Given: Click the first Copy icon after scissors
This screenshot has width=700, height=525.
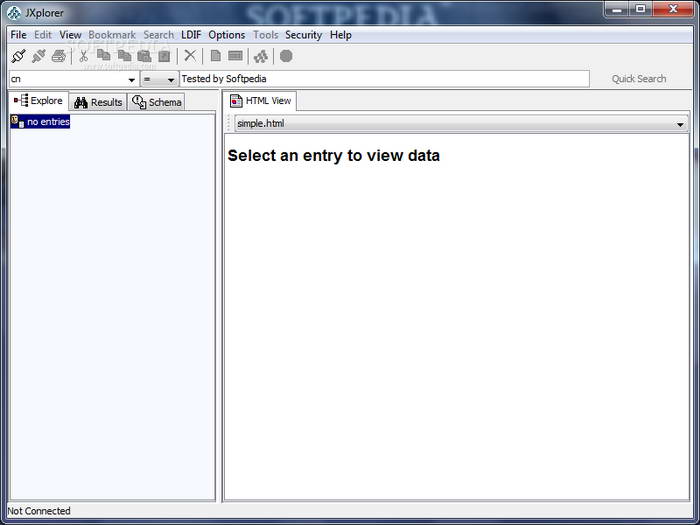Looking at the screenshot, I should (x=104, y=56).
